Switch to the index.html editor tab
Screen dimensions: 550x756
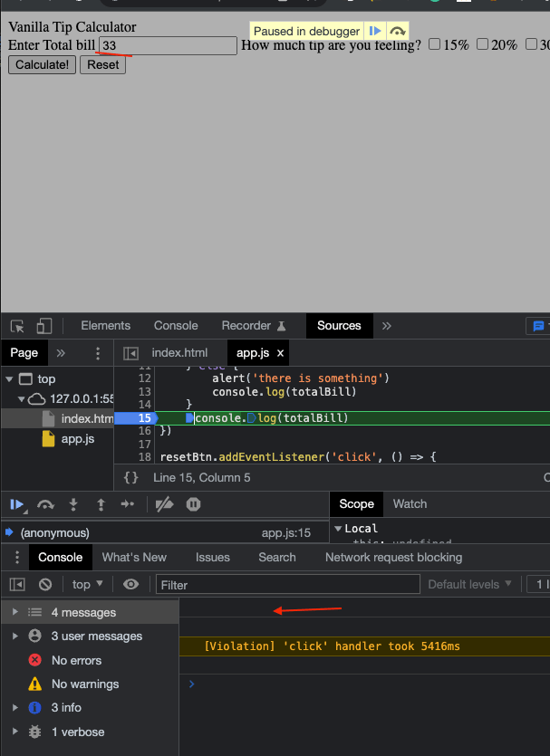tap(179, 353)
